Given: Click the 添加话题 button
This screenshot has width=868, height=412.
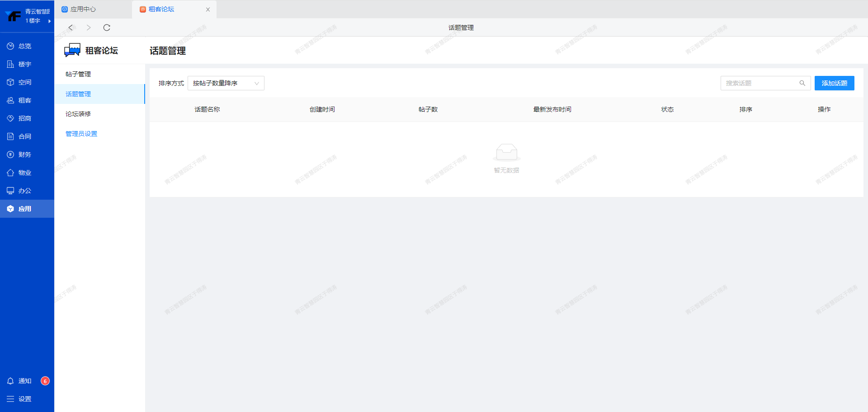Looking at the screenshot, I should click(834, 83).
